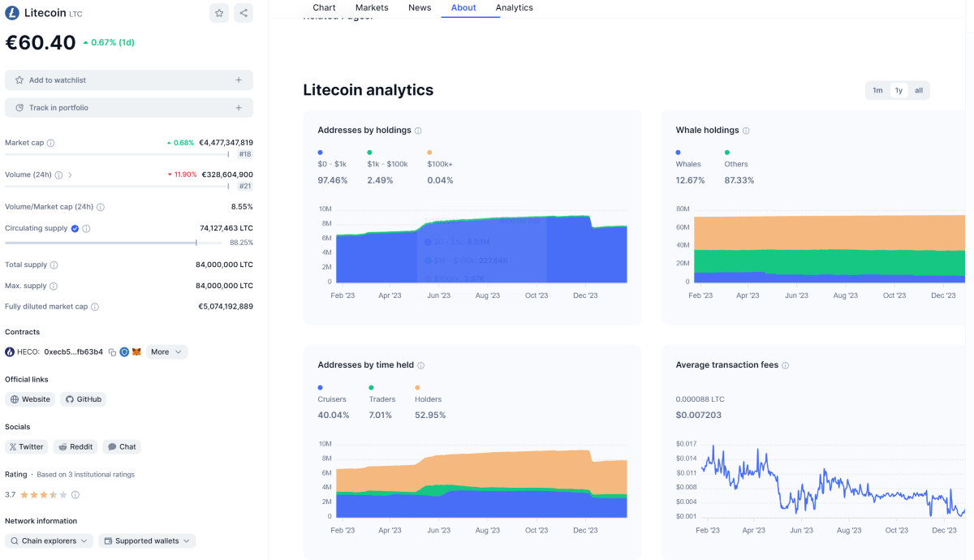This screenshot has height=560, width=974.
Task: Click the Rating info icon
Action: pos(75,494)
